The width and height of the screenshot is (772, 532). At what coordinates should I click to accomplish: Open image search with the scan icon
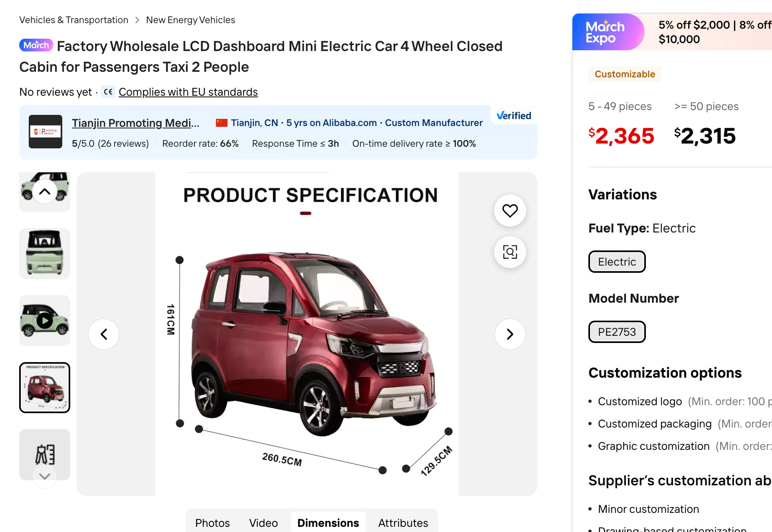tap(510, 252)
